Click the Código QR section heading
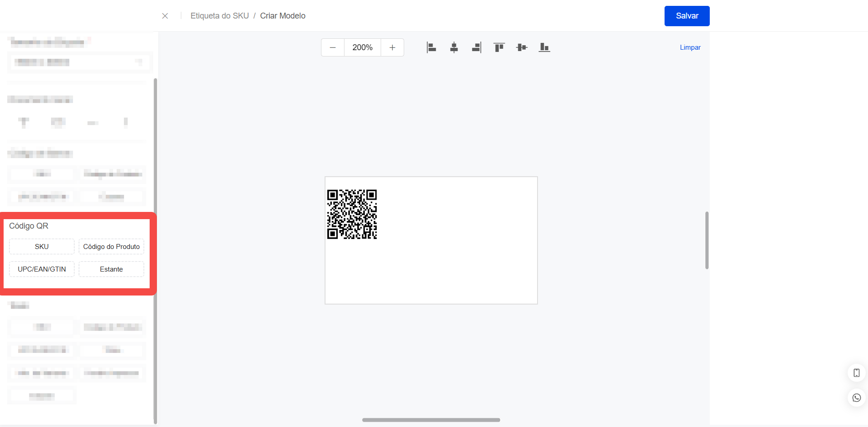 (28, 226)
